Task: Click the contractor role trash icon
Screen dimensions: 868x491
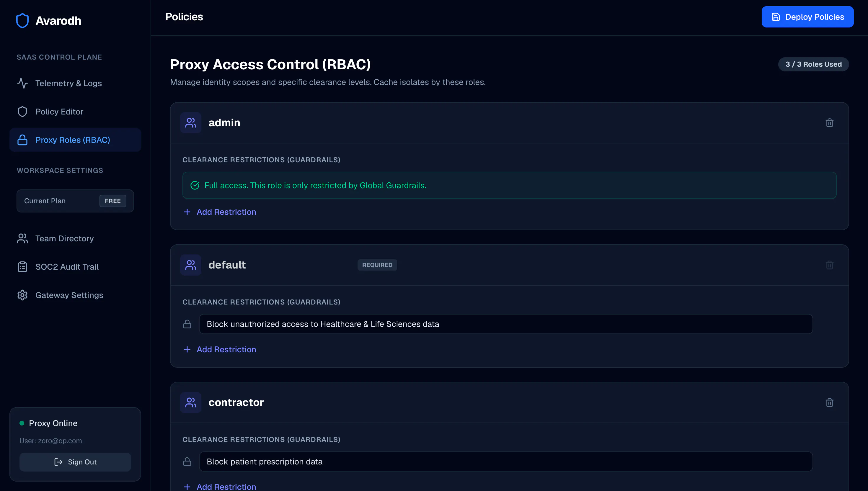Action: pos(829,402)
